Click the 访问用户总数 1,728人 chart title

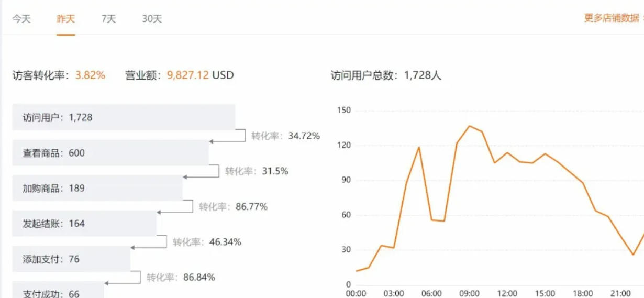(386, 75)
